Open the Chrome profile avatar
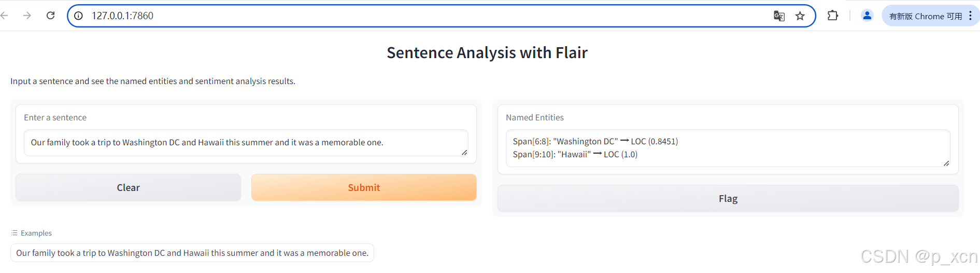This screenshot has width=980, height=273. 867,16
